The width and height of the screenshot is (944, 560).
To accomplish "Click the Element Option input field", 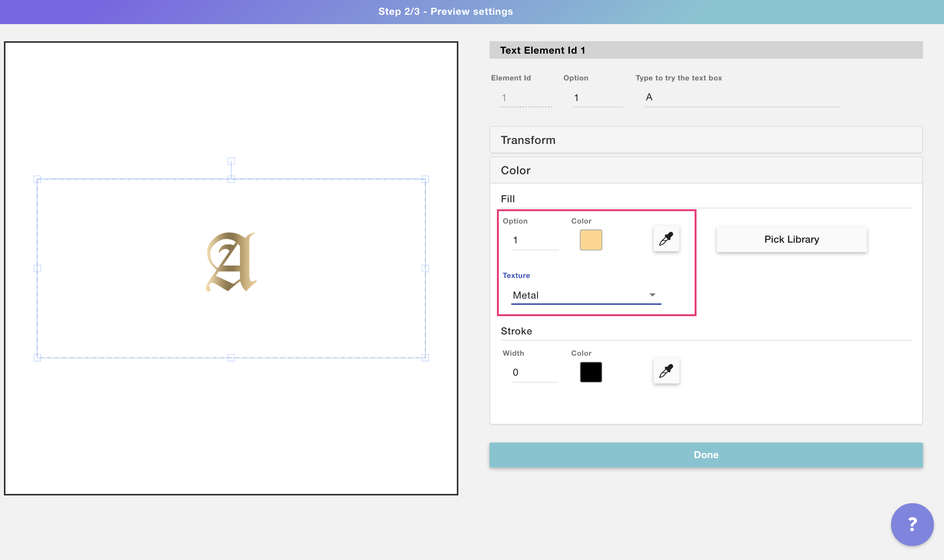I will point(597,98).
